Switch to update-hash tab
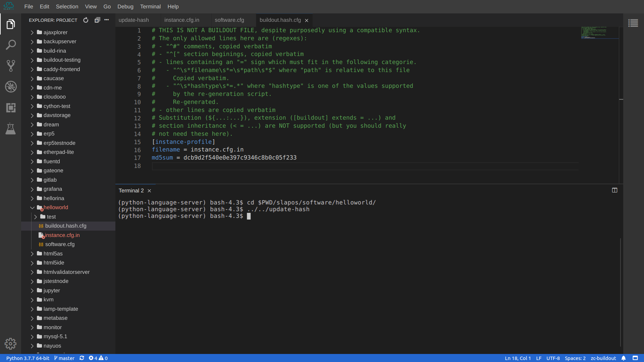This screenshot has width=644, height=362. [x=134, y=20]
